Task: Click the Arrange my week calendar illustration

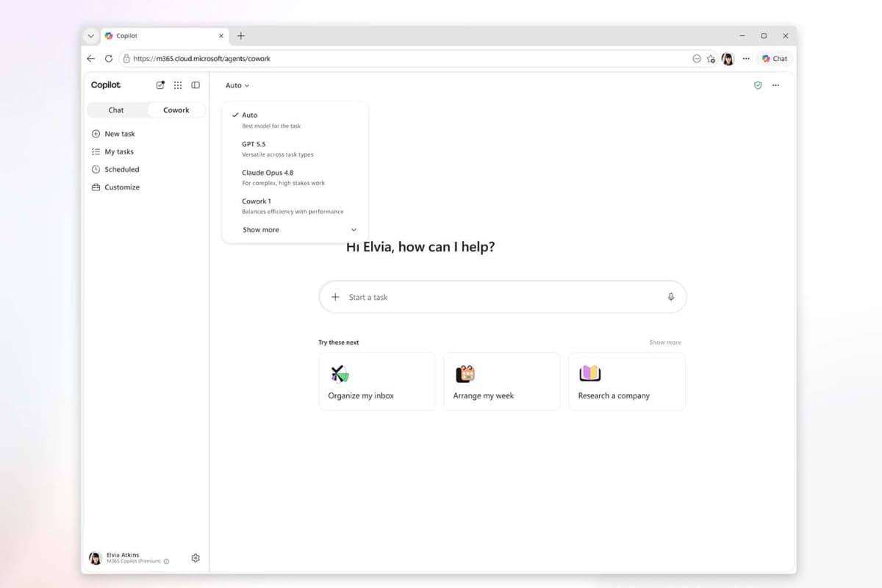Action: 465,373
